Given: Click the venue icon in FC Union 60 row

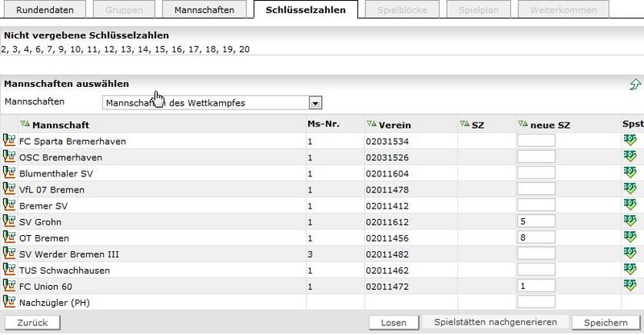Looking at the screenshot, I should 629,286.
